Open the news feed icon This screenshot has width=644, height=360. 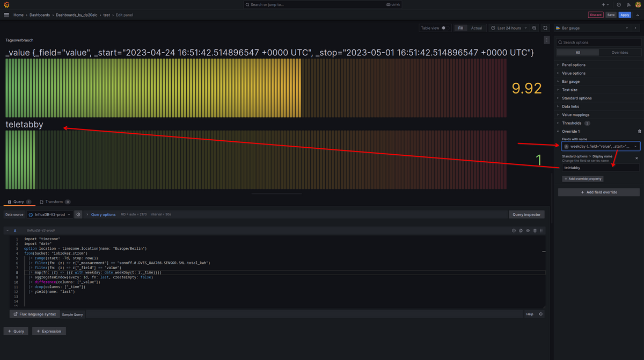tap(628, 4)
